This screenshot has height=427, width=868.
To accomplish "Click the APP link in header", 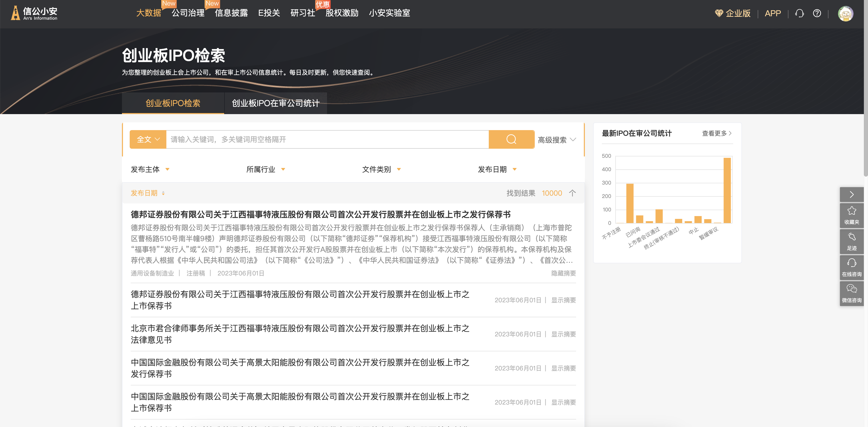I will pyautogui.click(x=773, y=13).
